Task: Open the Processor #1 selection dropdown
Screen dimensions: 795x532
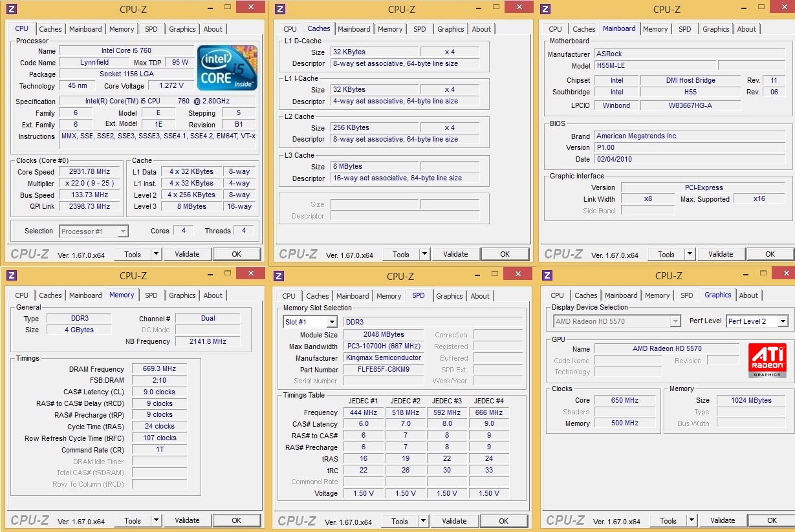Action: click(x=123, y=231)
